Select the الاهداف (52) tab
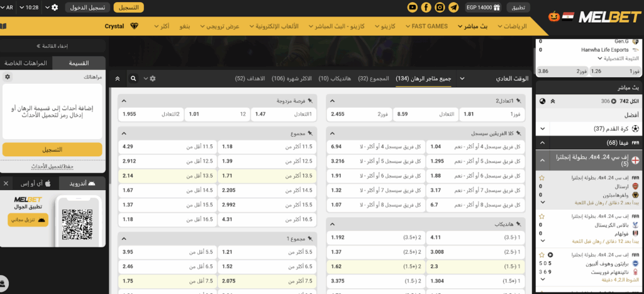 pos(250,78)
